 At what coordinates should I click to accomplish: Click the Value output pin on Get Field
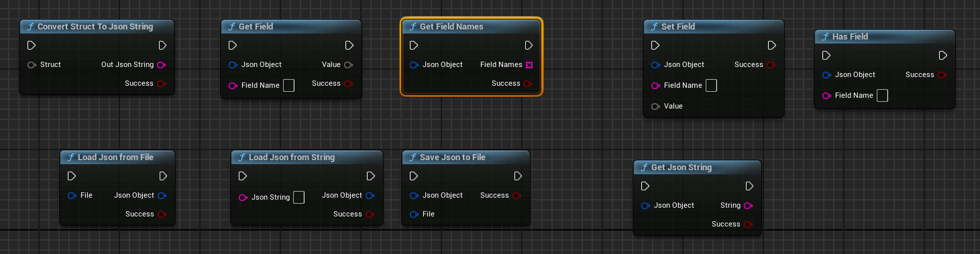click(x=349, y=65)
